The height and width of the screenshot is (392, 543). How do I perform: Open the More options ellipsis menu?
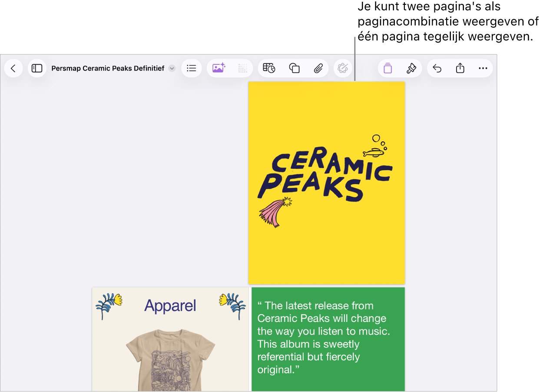point(483,68)
